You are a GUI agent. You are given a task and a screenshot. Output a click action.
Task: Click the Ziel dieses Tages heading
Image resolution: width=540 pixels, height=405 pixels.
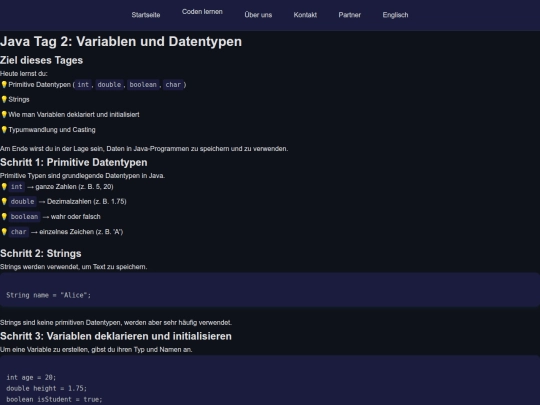pos(41,60)
